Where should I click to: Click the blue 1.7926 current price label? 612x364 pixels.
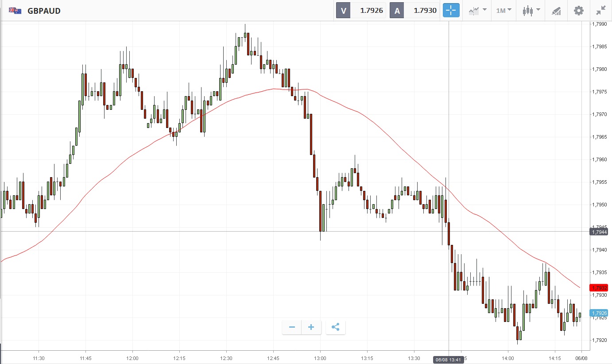[599, 313]
